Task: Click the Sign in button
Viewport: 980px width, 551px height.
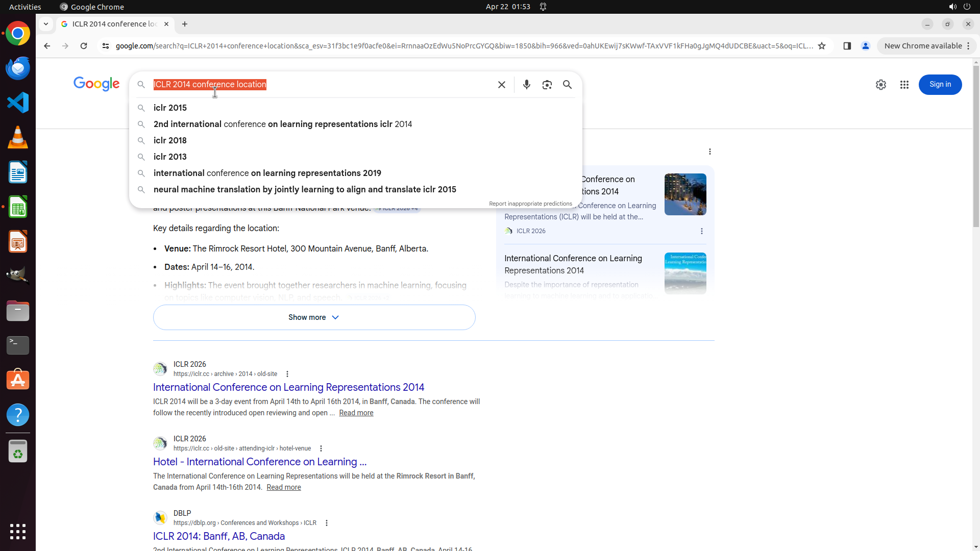Action: pos(940,85)
